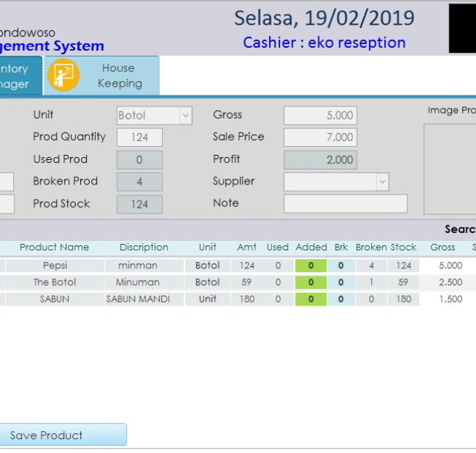Click the Gross price field
Screen dimensions: 476x453
(320, 116)
